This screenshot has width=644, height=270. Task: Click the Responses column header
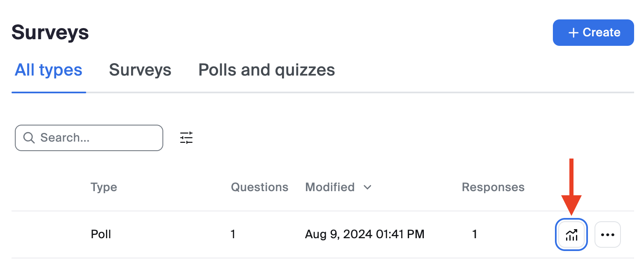(x=493, y=187)
